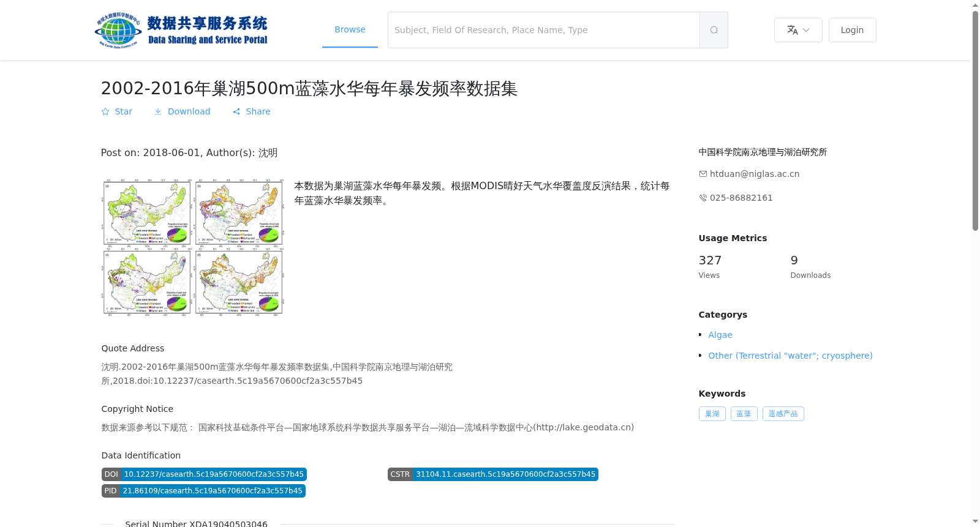Click the DOI identifier badge

[204, 474]
